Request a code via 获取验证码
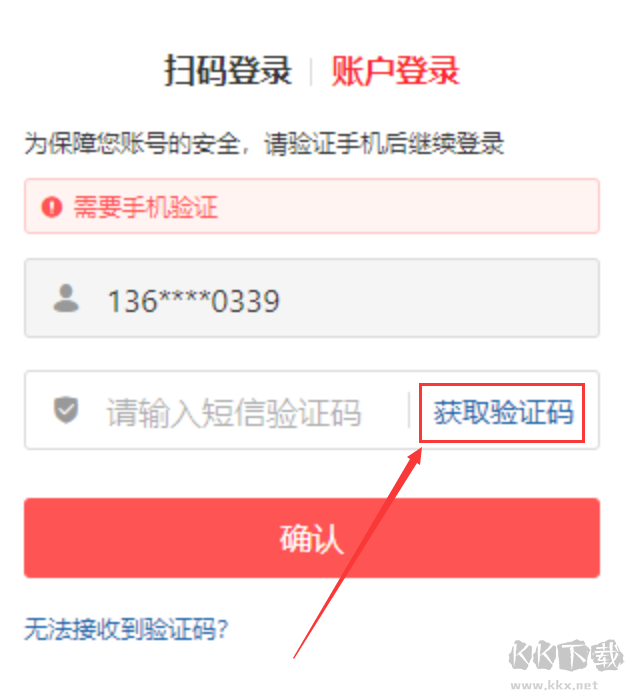The image size is (625, 692). point(504,412)
